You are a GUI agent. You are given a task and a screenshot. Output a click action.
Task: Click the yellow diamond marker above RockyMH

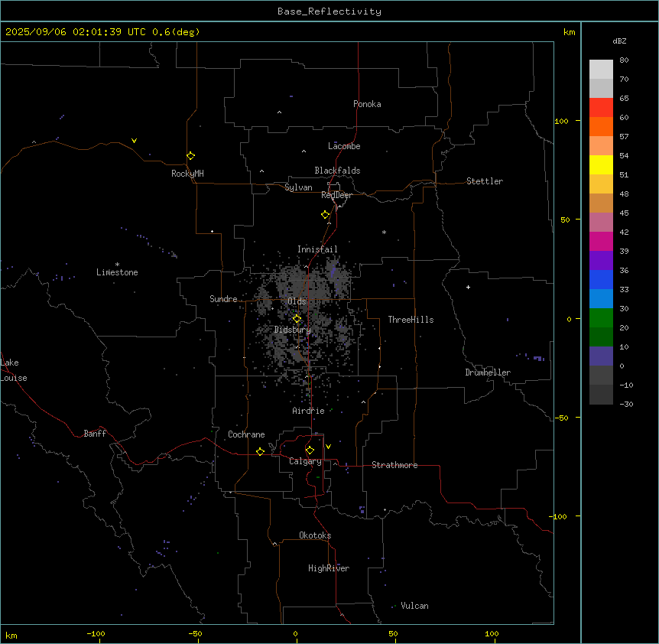click(191, 156)
